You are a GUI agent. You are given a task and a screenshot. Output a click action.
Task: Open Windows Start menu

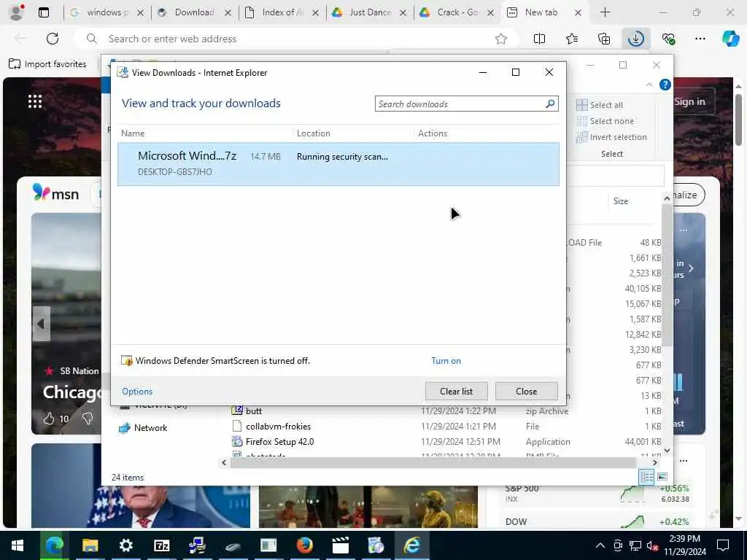pos(18,545)
